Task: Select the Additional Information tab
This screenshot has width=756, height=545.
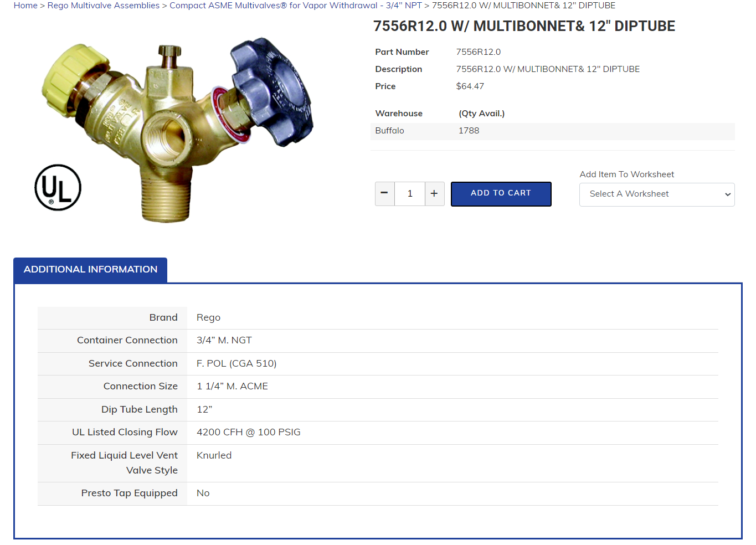Action: point(90,270)
